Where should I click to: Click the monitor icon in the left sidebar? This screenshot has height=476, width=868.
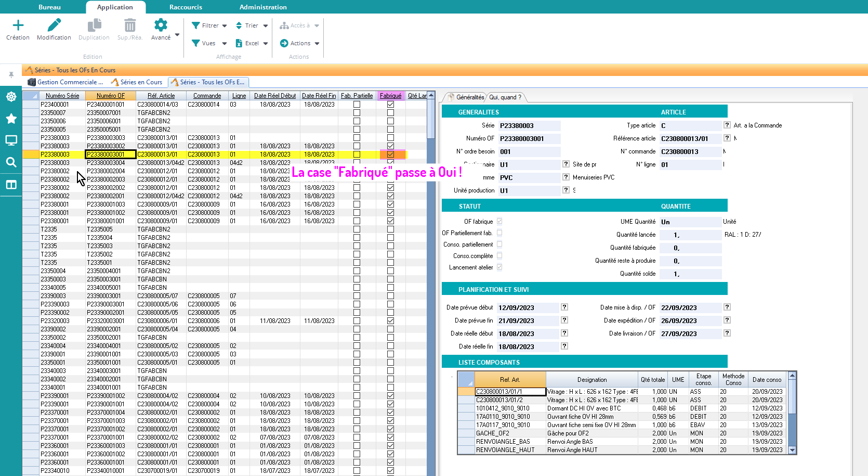point(11,140)
